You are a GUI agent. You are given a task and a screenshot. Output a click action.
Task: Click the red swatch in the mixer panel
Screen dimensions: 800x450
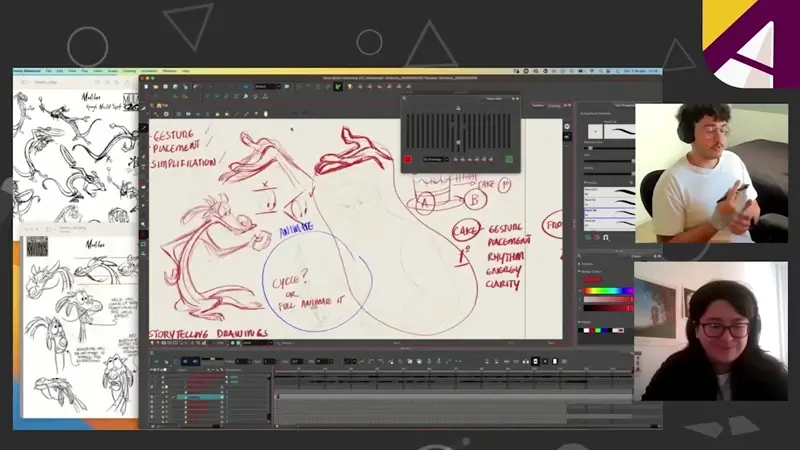pos(408,159)
